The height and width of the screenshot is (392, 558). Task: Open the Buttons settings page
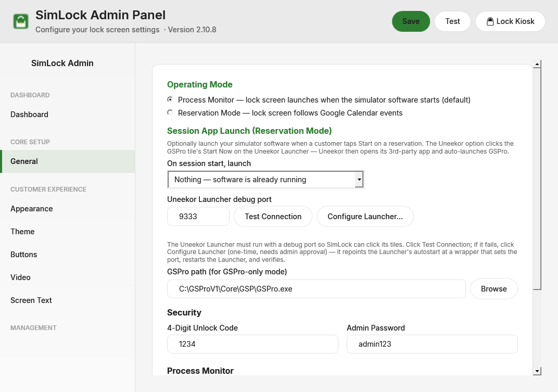pos(68,254)
